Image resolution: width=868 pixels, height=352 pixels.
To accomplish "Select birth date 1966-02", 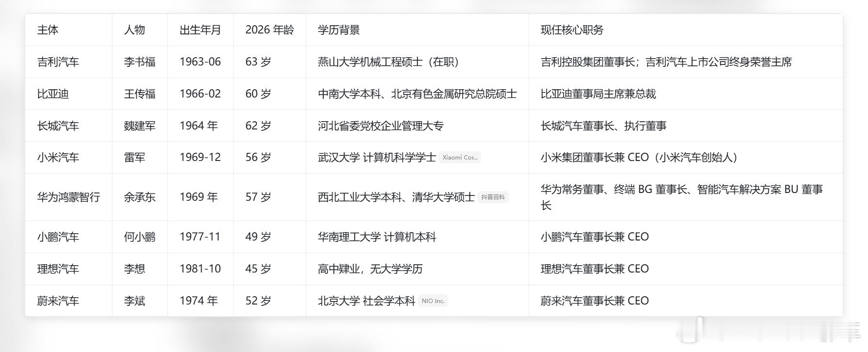I will click(200, 94).
